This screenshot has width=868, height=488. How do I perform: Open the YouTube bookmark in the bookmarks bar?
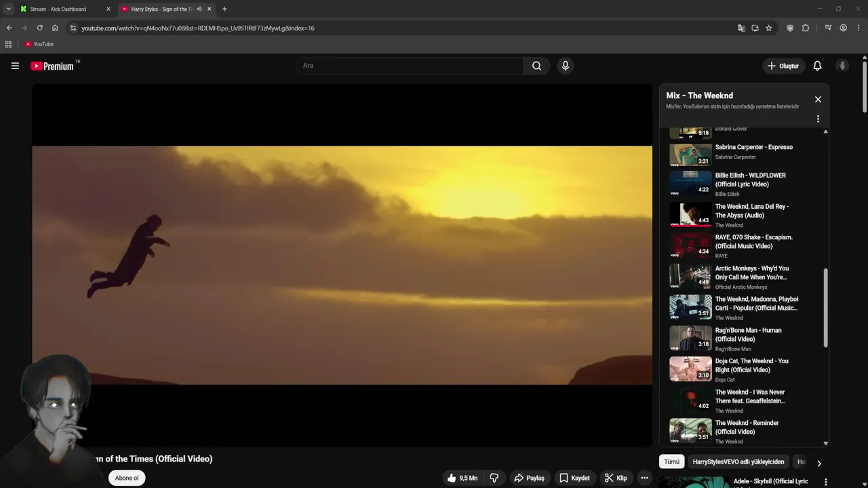pyautogui.click(x=39, y=44)
